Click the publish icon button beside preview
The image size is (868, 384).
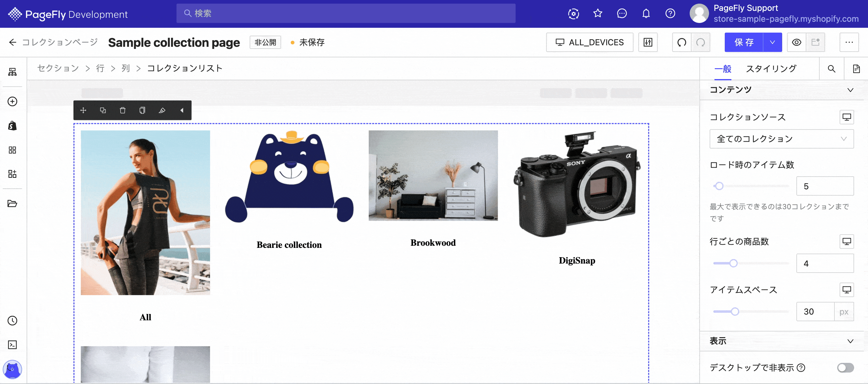[x=815, y=42]
